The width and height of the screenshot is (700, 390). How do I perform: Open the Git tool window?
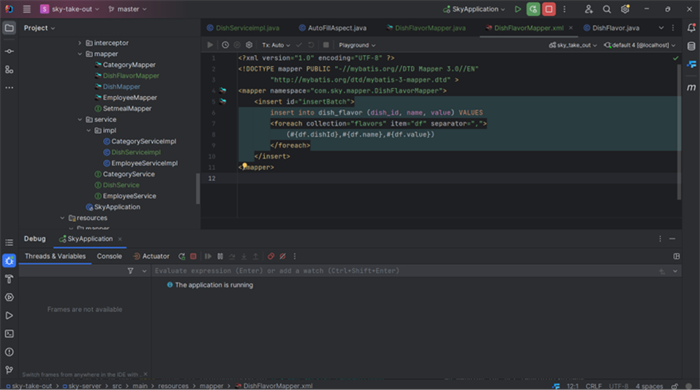tap(9, 370)
